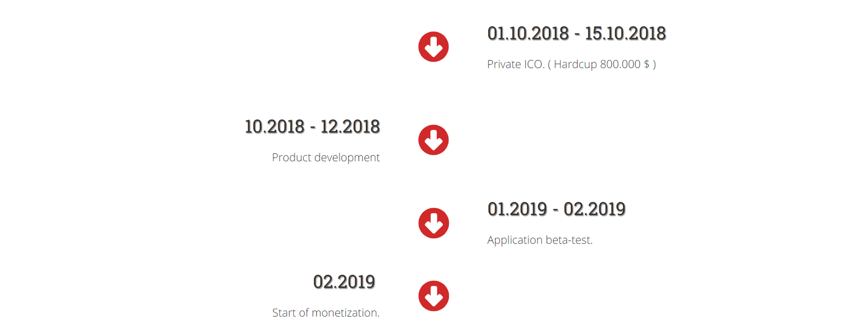This screenshot has height=335, width=868.
Task: Select the 15.10.2018 end date
Action: (x=625, y=33)
